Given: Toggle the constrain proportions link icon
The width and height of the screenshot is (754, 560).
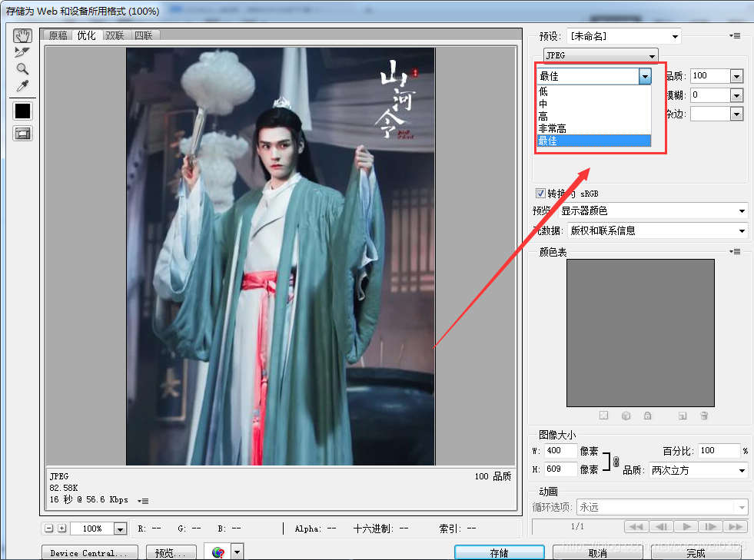Looking at the screenshot, I should click(616, 462).
